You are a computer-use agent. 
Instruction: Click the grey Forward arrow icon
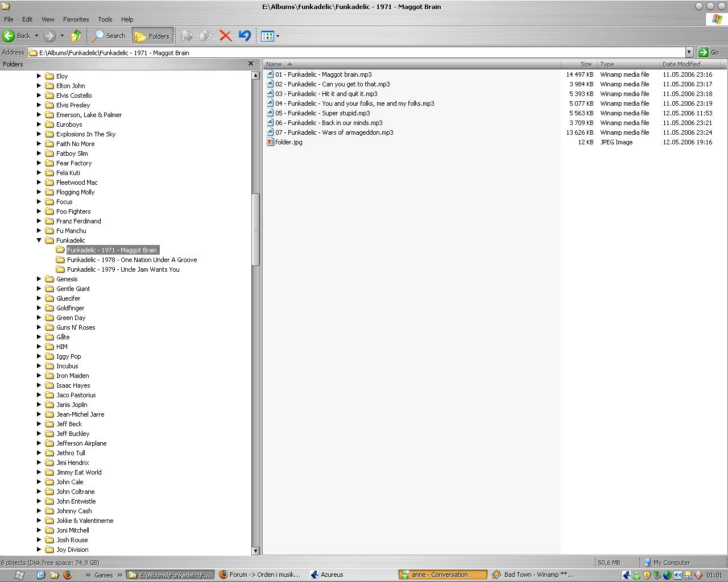(x=50, y=36)
